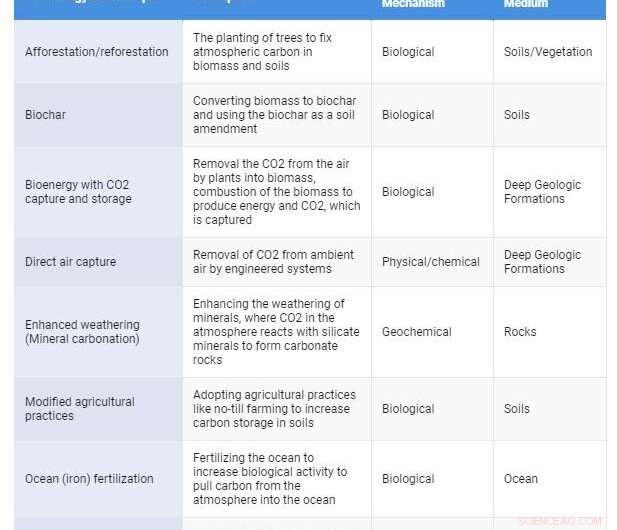Select the Physical/chemical mechanism cell

click(431, 262)
